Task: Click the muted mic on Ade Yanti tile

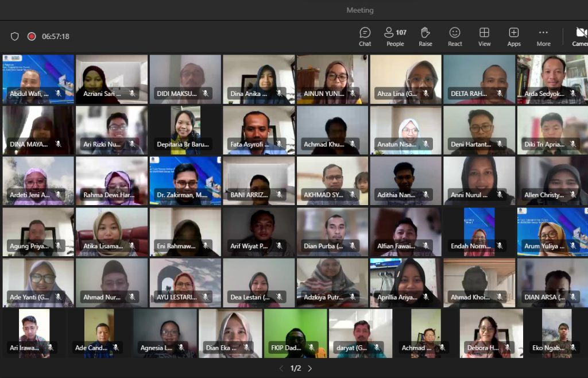Action: (x=58, y=297)
